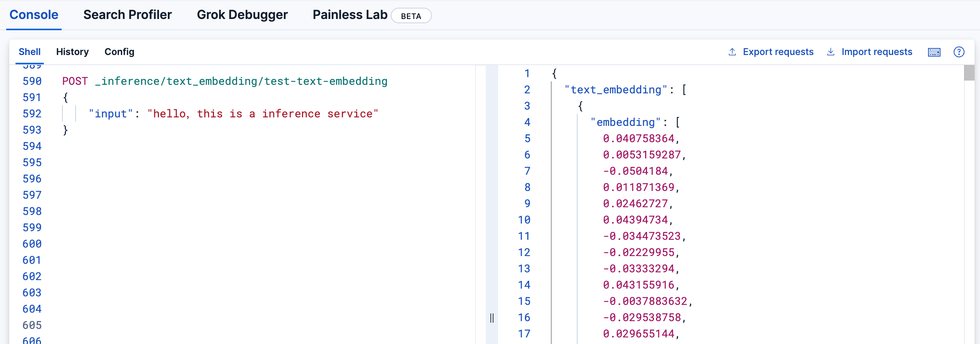Click the export upload icon
Screen dimensions: 980x344
pyautogui.click(x=732, y=52)
